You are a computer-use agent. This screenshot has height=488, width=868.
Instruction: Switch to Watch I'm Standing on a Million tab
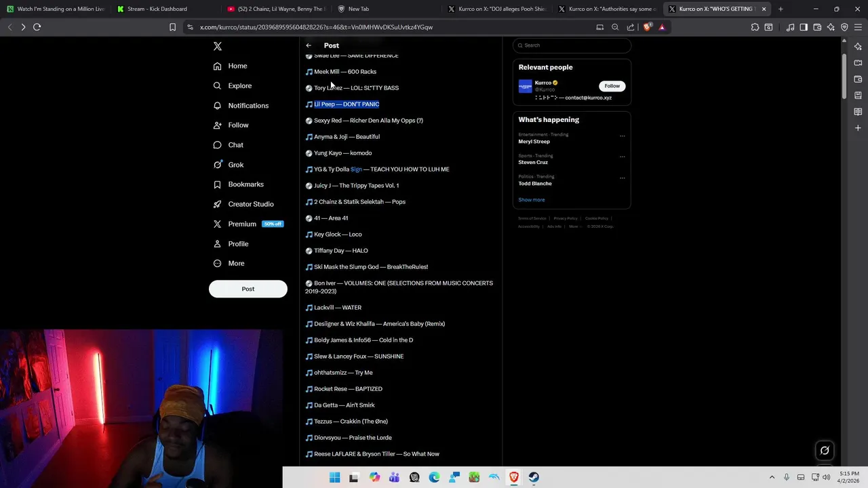tap(56, 9)
